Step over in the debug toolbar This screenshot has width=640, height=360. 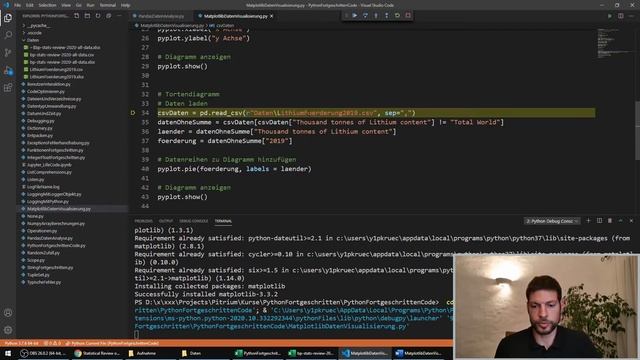click(365, 16)
